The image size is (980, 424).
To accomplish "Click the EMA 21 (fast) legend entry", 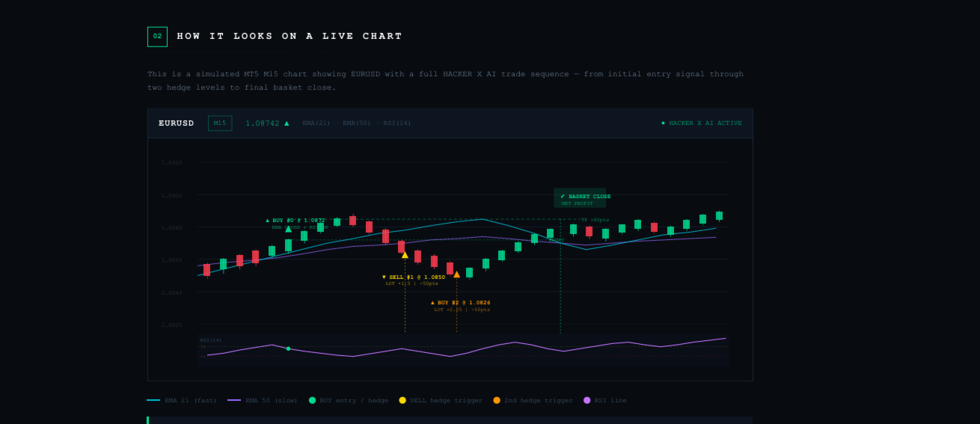I will pos(182,401).
